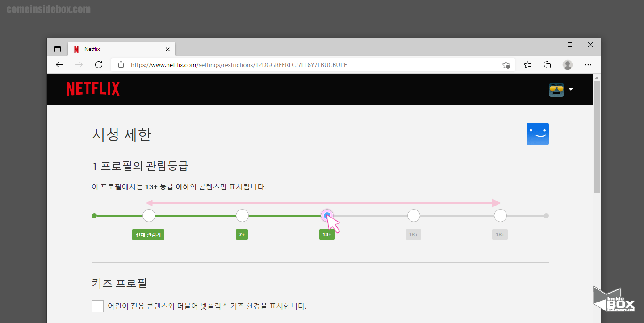This screenshot has height=323, width=644.
Task: Click the padlock icon in the address bar
Action: [121, 65]
